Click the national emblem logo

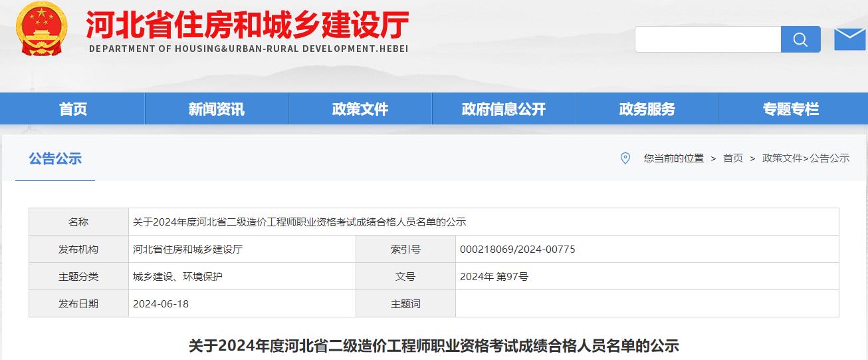click(41, 29)
